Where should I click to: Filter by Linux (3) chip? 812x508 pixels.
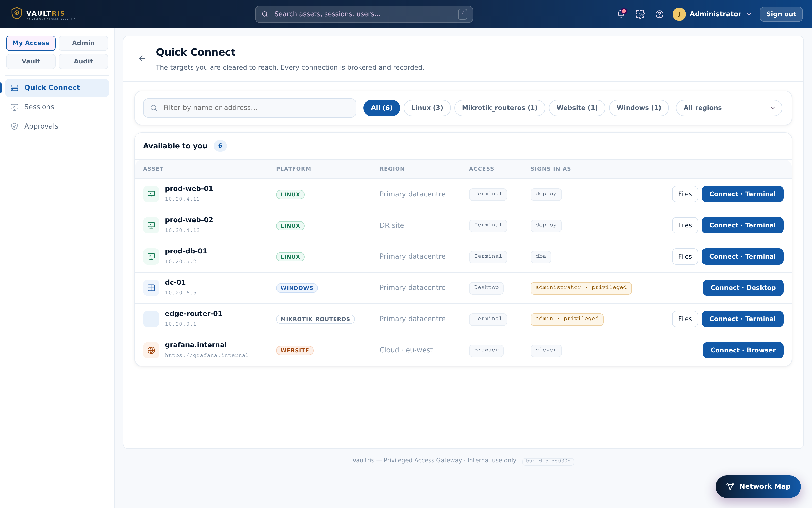tap(427, 108)
